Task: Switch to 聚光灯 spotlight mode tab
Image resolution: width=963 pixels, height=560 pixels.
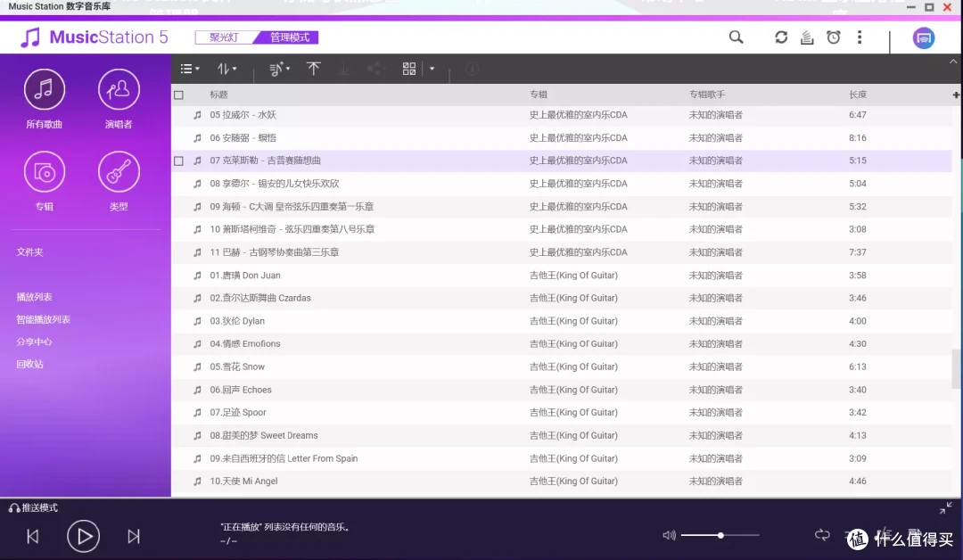Action: point(225,37)
